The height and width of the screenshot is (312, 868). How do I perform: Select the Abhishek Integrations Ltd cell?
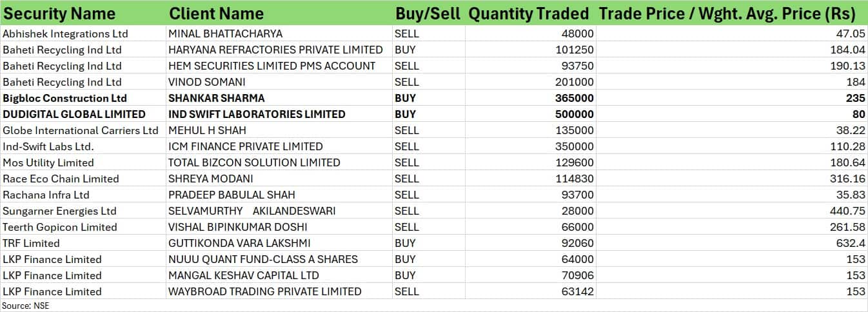pos(65,34)
